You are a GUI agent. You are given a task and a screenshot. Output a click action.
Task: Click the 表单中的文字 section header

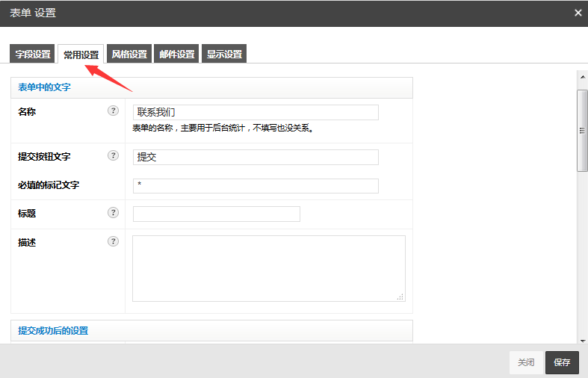212,87
